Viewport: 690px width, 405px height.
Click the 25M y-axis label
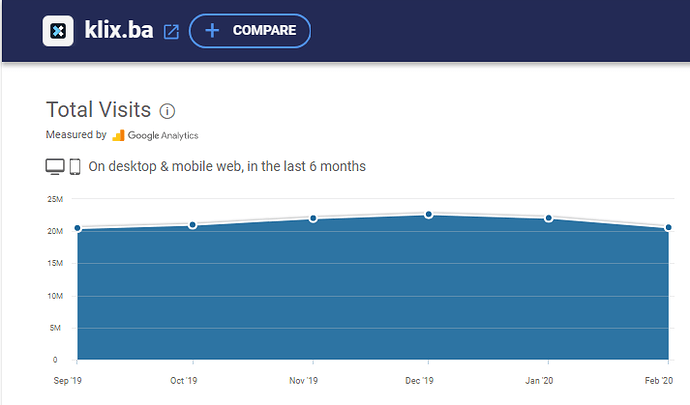[x=54, y=199]
